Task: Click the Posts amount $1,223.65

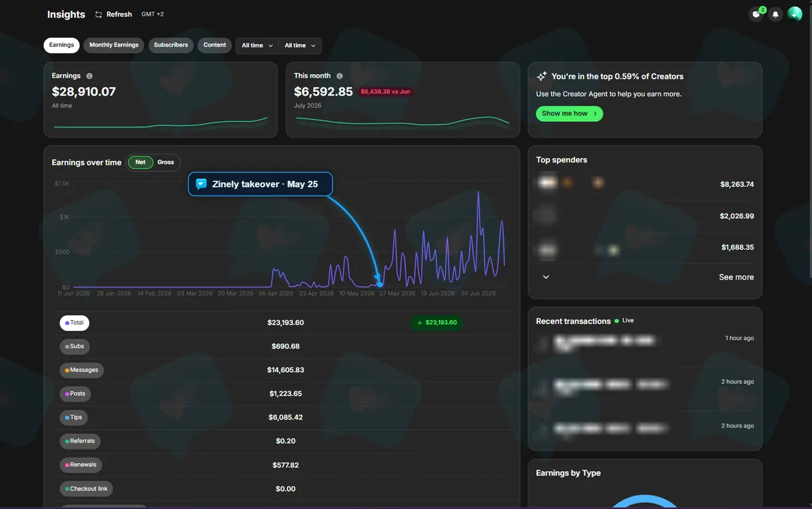Action: coord(286,394)
